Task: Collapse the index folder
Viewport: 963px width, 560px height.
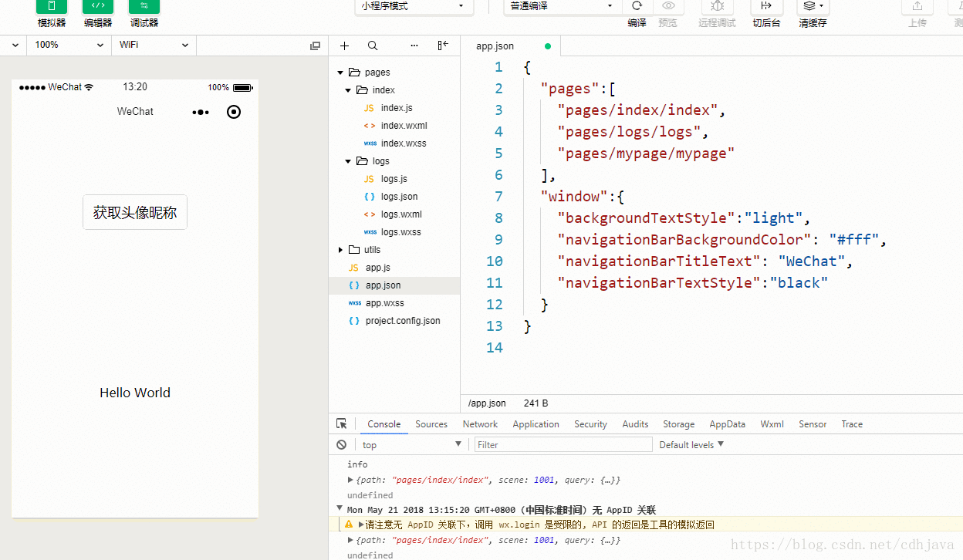Action: [348, 90]
